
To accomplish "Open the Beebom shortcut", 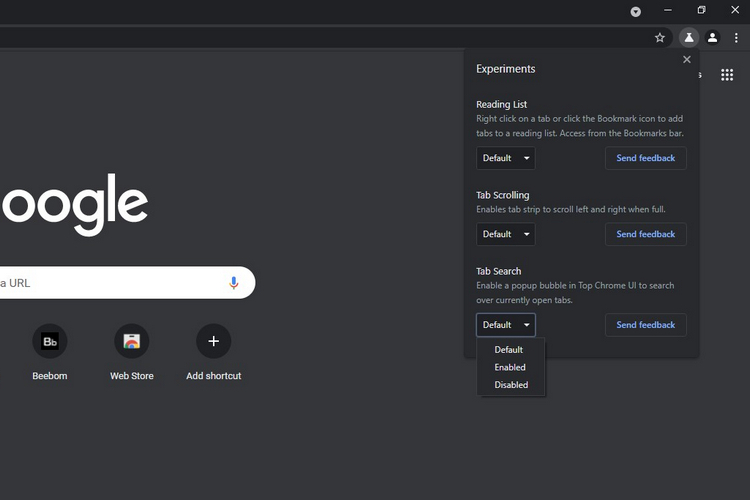I will (x=49, y=342).
